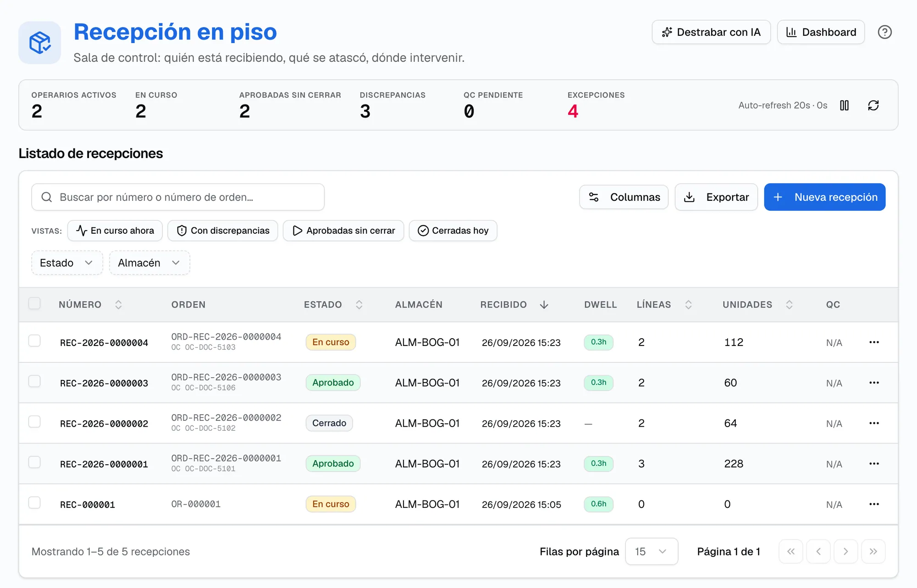The height and width of the screenshot is (588, 917).
Task: Open the rows per page dropdown
Action: [652, 551]
